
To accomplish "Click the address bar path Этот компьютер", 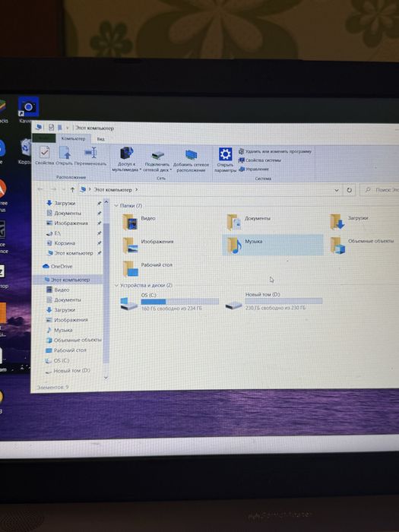I will [113, 190].
